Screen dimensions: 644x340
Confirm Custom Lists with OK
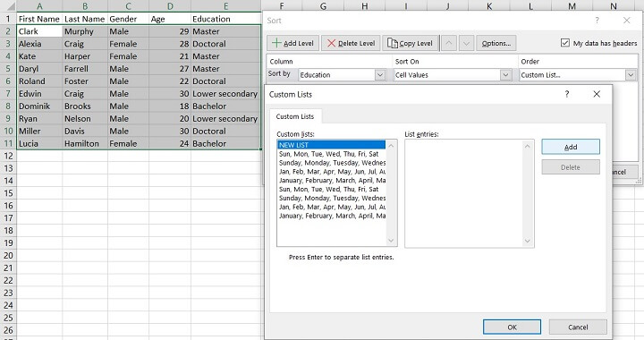[x=512, y=327]
